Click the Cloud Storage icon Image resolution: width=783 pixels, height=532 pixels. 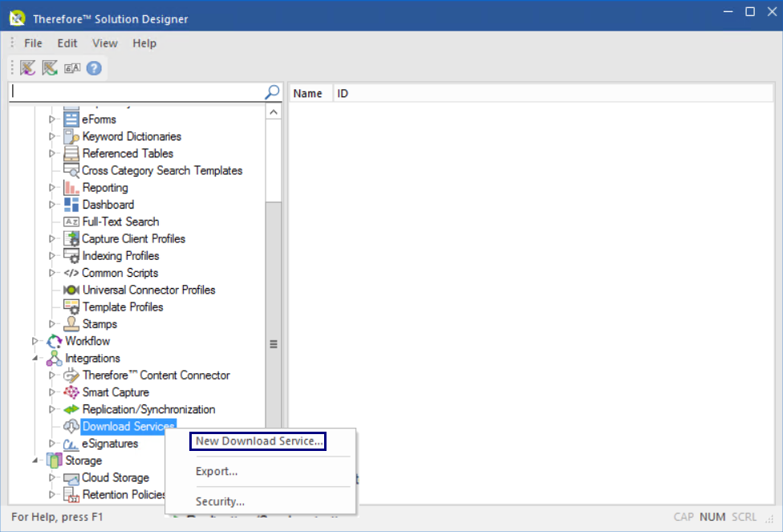[x=71, y=478]
